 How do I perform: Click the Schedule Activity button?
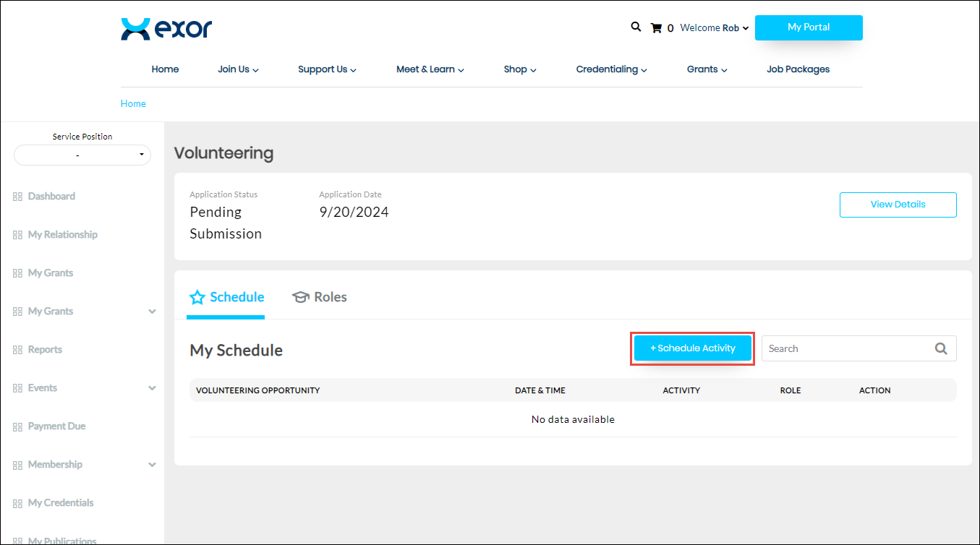click(693, 348)
